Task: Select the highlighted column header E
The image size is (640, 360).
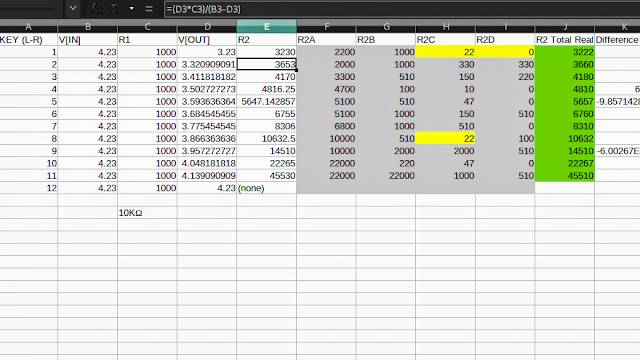Action: 267,27
